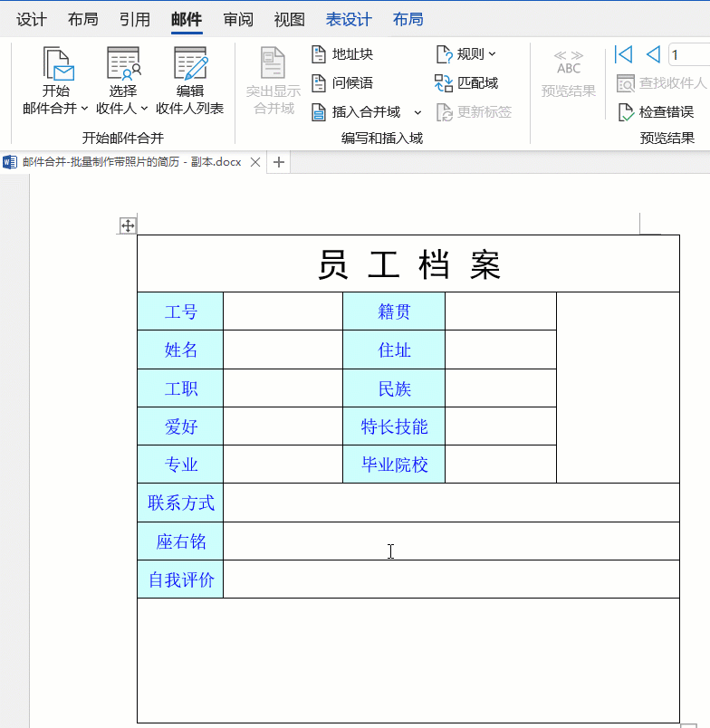
Task: Click the record number input box
Action: tap(689, 54)
